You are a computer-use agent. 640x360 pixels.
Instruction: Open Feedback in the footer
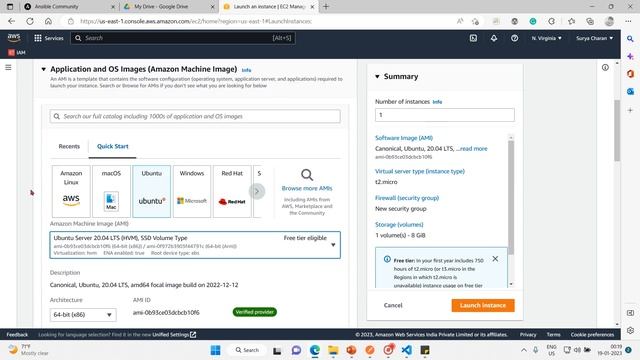17,335
